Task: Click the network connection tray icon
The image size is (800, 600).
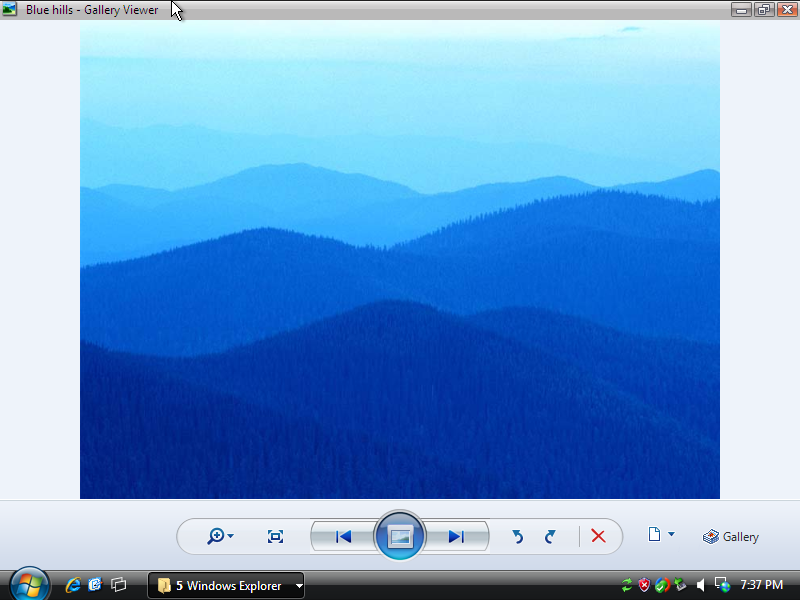Action: tap(722, 585)
